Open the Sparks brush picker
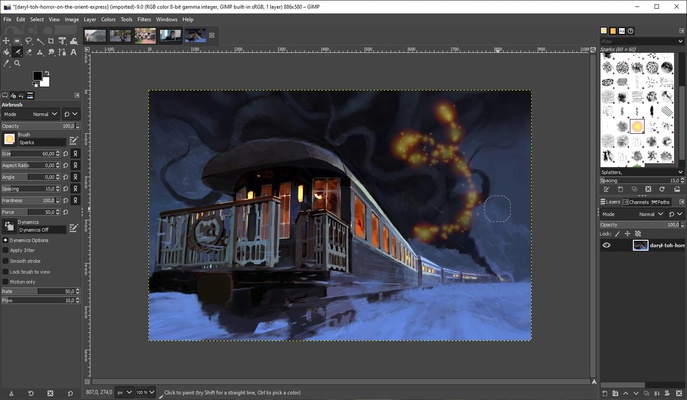Image resolution: width=687 pixels, height=400 pixels. (9, 139)
